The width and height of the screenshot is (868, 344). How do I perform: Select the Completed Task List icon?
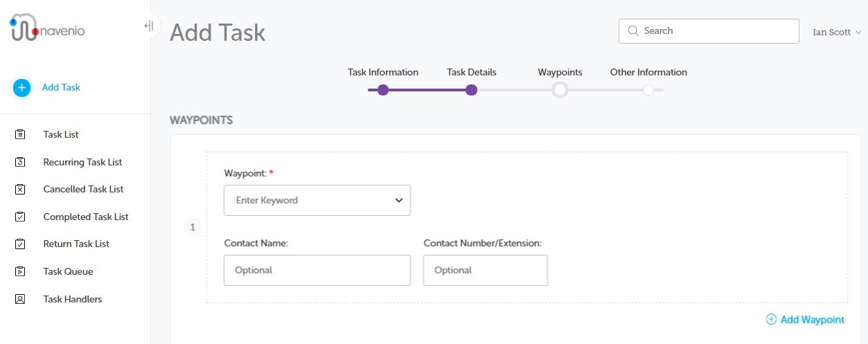tap(20, 217)
